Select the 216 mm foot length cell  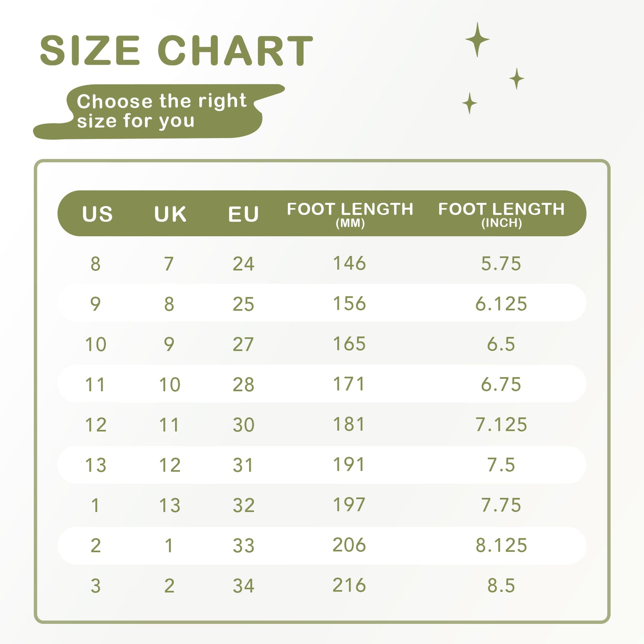pos(349,586)
